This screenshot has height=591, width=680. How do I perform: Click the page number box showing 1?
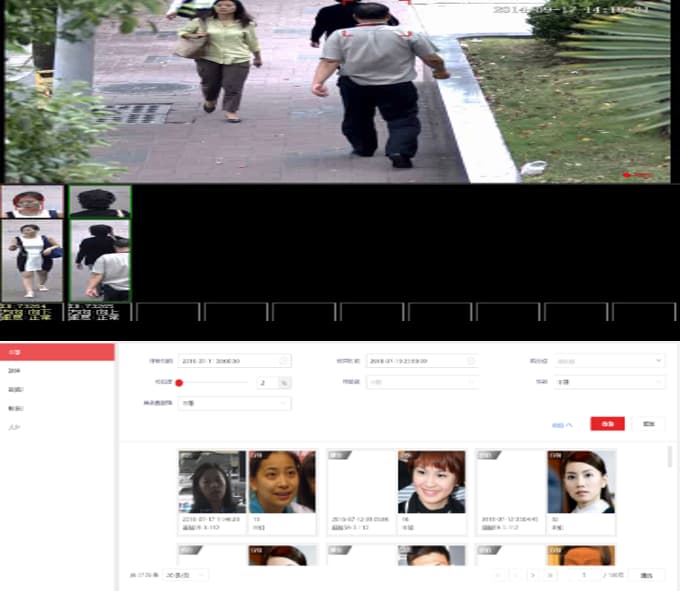coord(584,575)
